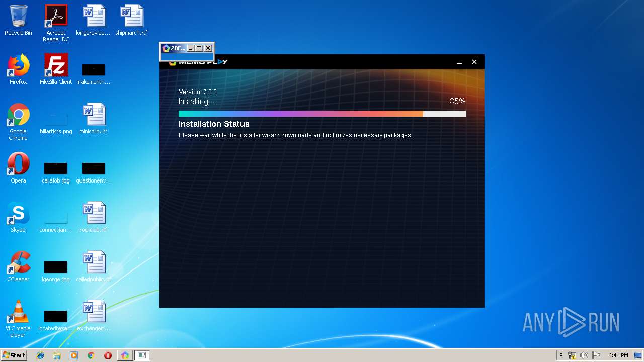Click the 'Installation Status' heading
Screen dimensions: 644x362
[x=214, y=124]
